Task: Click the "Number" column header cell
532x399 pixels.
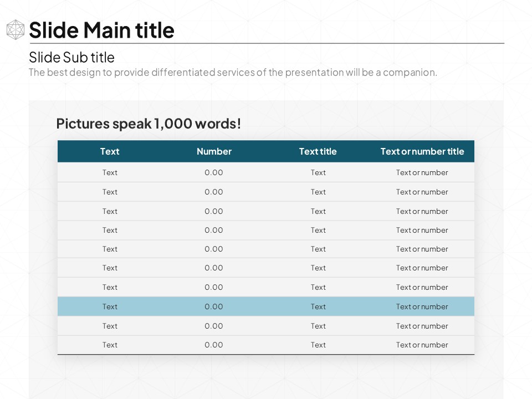Action: click(x=214, y=151)
